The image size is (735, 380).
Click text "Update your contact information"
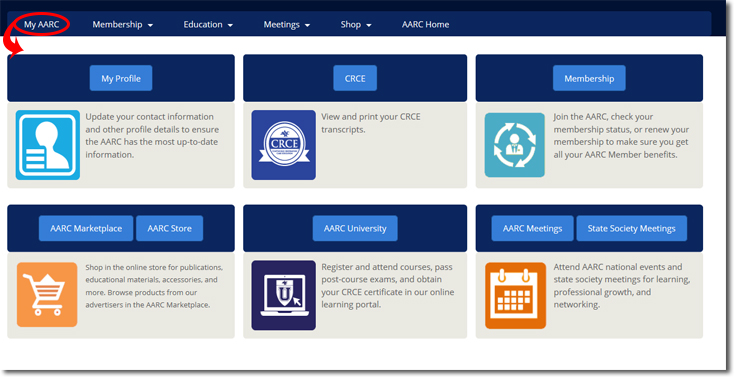(x=150, y=117)
